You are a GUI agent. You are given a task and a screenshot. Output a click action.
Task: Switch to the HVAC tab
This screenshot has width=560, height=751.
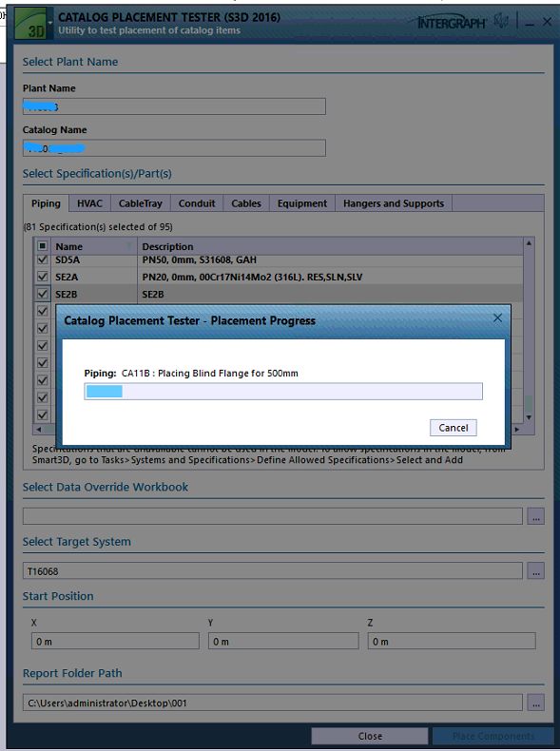tap(89, 203)
